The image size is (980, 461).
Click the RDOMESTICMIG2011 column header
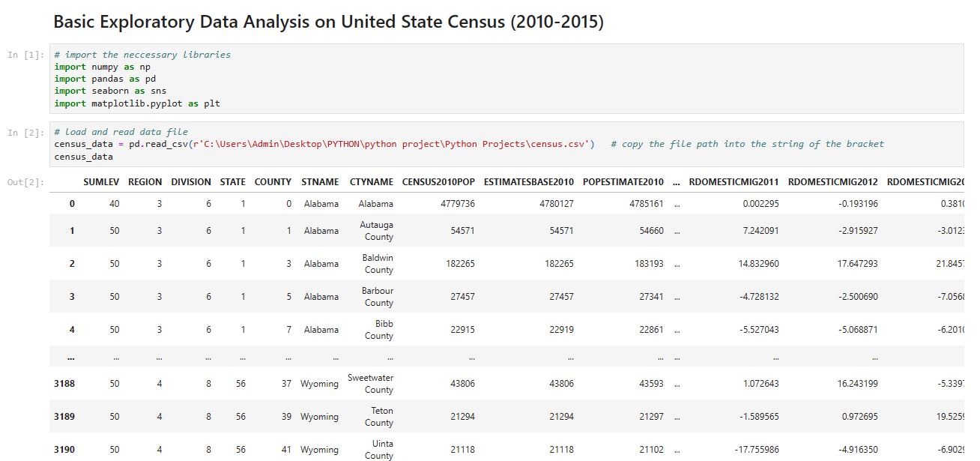point(734,181)
